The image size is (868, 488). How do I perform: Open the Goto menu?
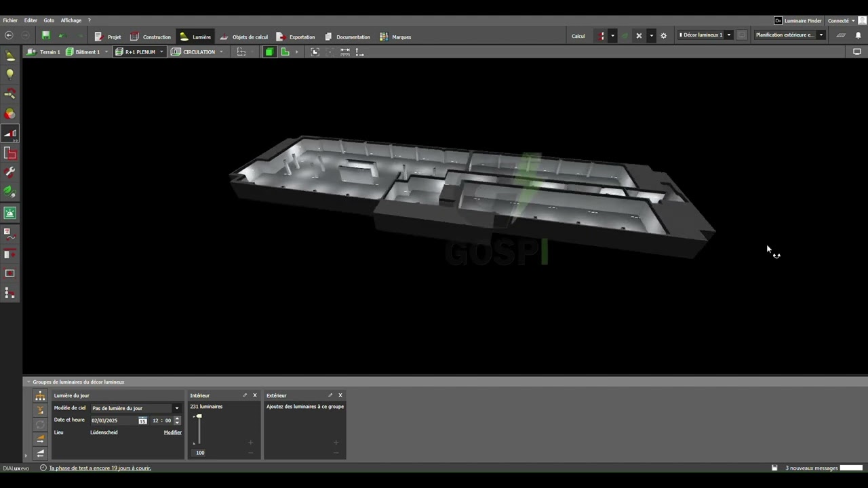tap(49, 20)
